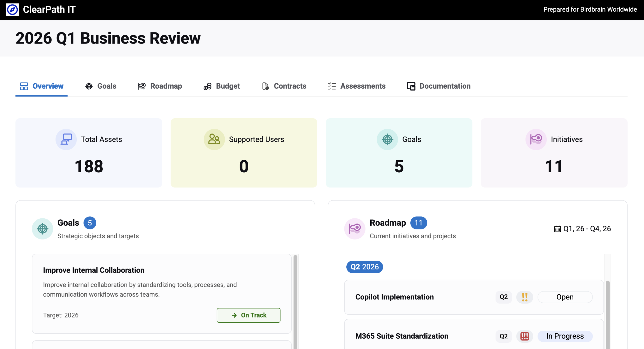644x349 pixels.
Task: Click the On Track status button
Action: (x=248, y=315)
